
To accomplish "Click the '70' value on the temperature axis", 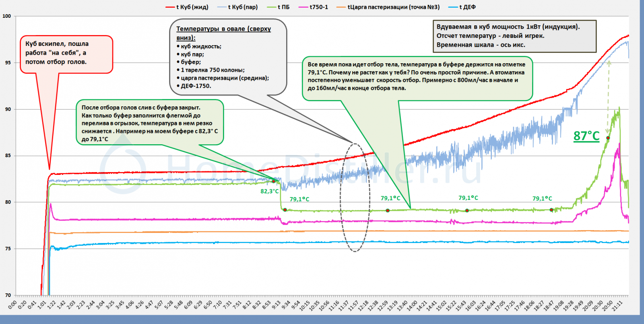I will coord(8,295).
